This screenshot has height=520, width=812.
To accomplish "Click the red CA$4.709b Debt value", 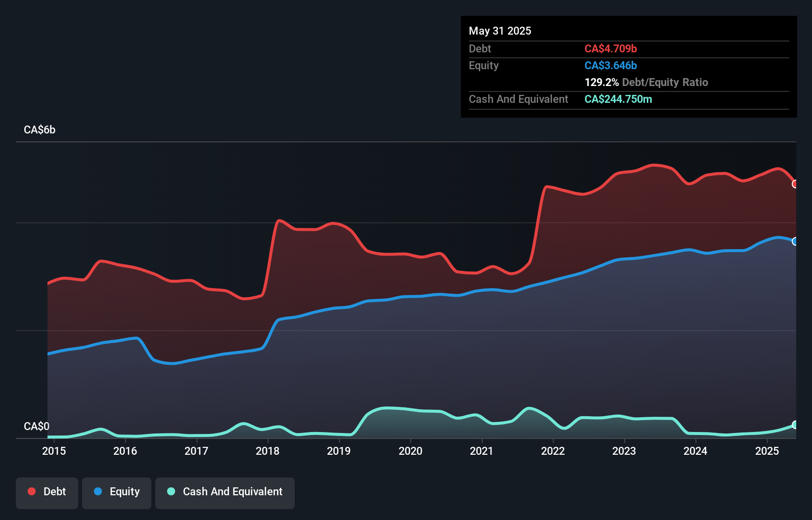I will coord(611,48).
